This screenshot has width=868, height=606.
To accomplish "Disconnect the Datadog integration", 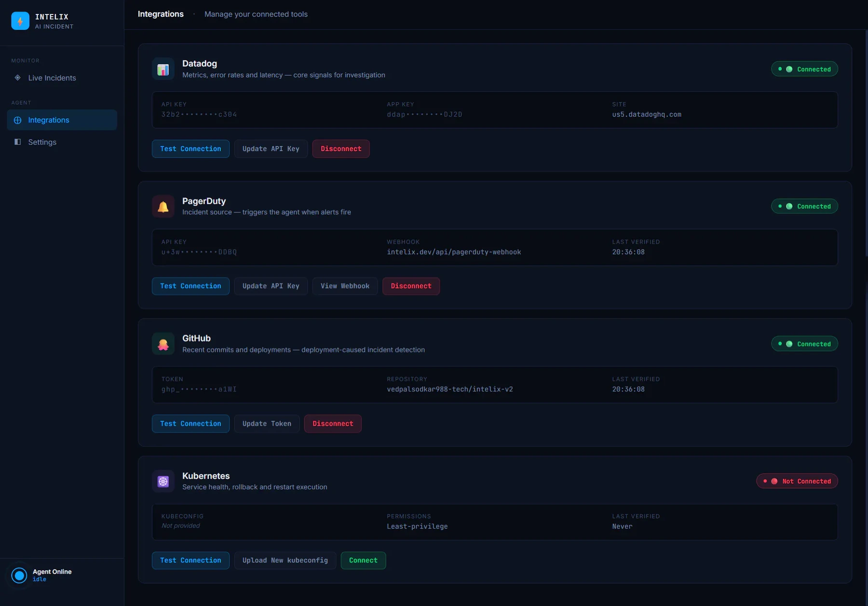I will [341, 149].
